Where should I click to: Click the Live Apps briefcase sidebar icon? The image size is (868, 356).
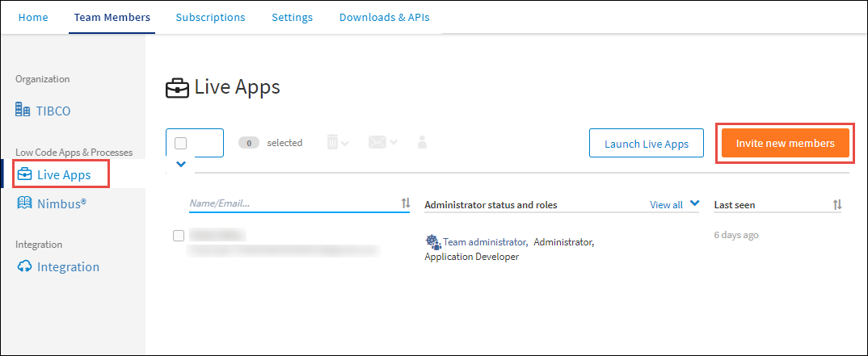[x=24, y=174]
